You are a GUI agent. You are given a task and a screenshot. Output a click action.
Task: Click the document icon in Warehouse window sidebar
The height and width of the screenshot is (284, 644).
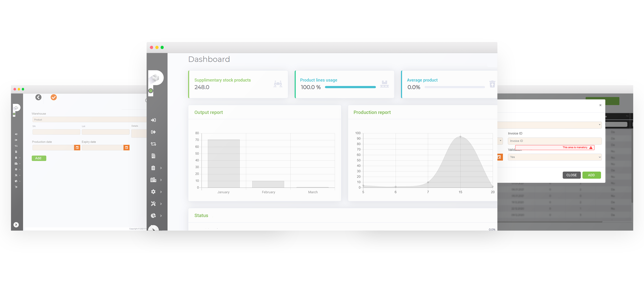point(16,152)
